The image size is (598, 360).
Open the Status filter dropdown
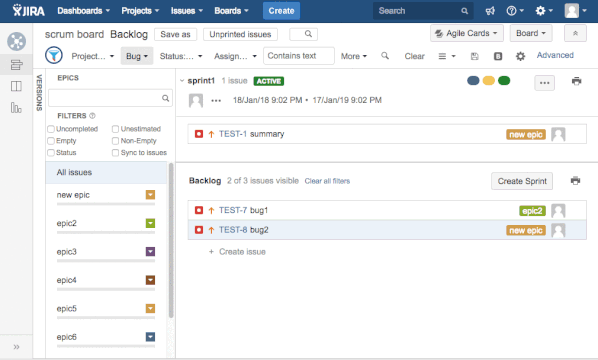181,56
